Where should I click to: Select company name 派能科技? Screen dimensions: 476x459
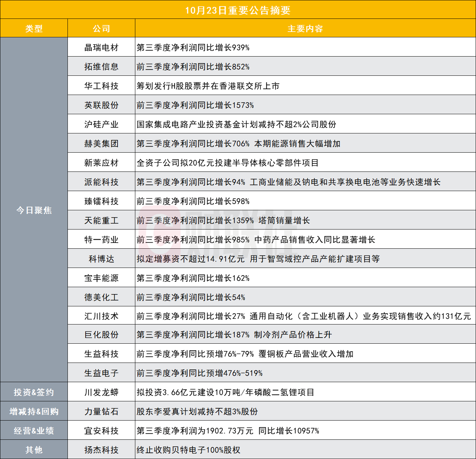point(102,182)
